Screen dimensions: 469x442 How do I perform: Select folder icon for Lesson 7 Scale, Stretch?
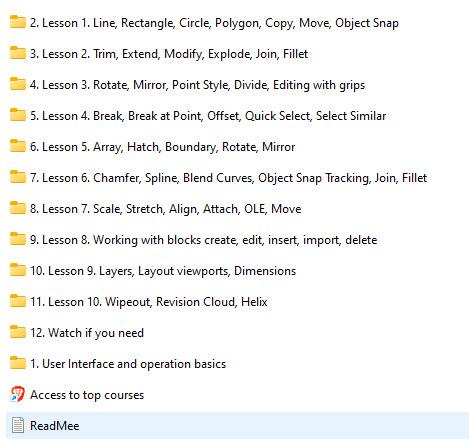tap(18, 208)
